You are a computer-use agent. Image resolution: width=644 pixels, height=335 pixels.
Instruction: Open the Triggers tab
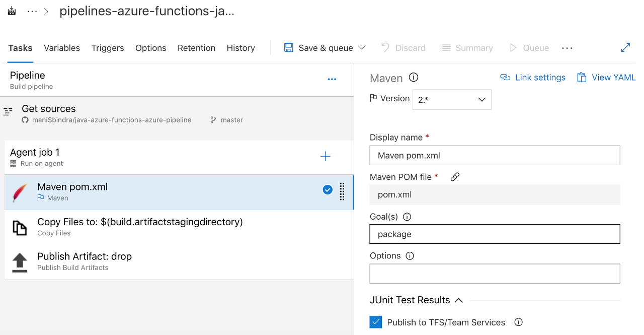[108, 48]
